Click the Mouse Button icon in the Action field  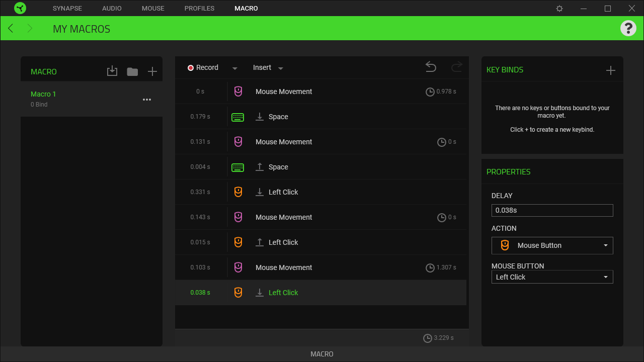tap(505, 245)
